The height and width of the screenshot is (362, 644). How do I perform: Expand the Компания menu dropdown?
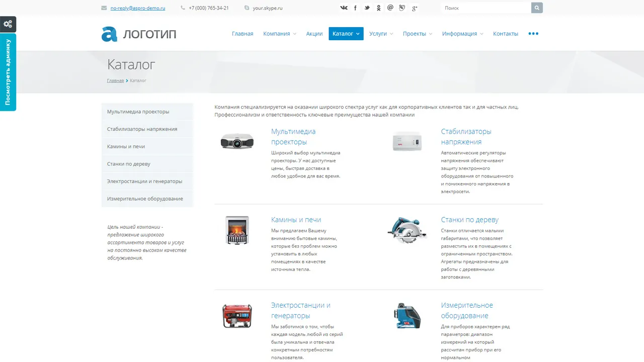(x=280, y=34)
